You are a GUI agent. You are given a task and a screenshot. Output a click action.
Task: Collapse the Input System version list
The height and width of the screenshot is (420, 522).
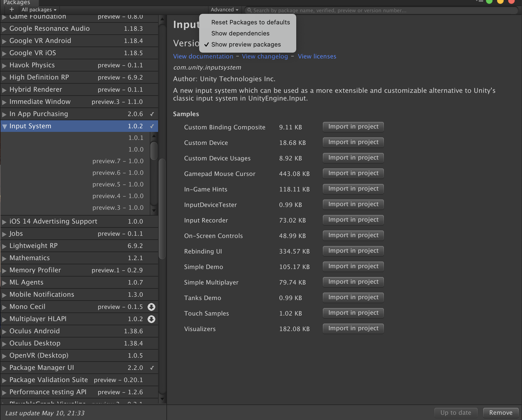[4, 126]
